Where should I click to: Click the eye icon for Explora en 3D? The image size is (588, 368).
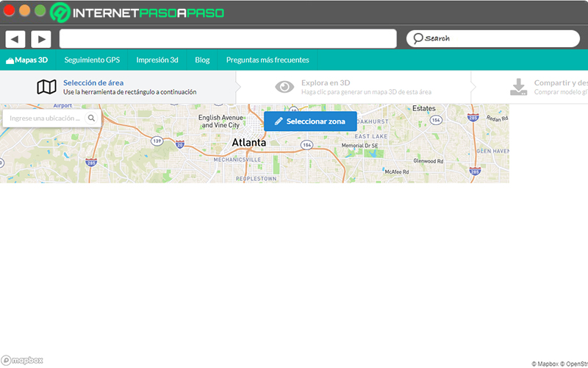coord(284,87)
